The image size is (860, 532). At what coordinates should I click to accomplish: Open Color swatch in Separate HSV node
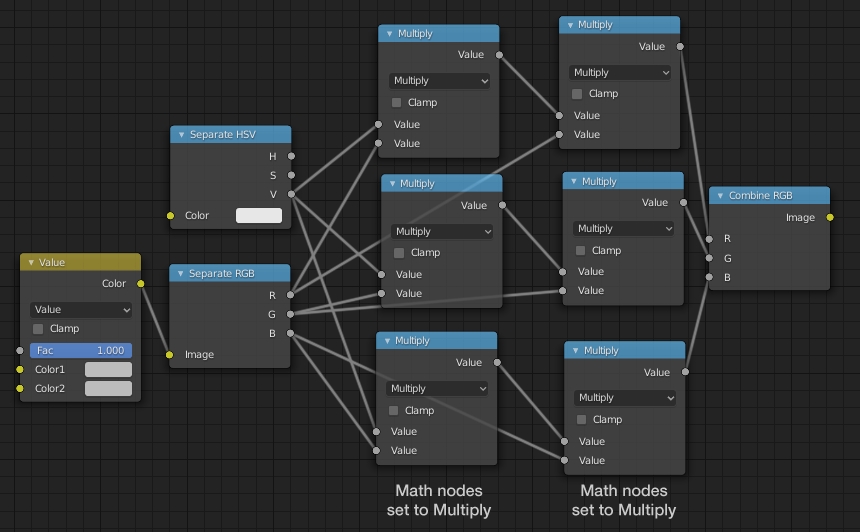coord(259,216)
